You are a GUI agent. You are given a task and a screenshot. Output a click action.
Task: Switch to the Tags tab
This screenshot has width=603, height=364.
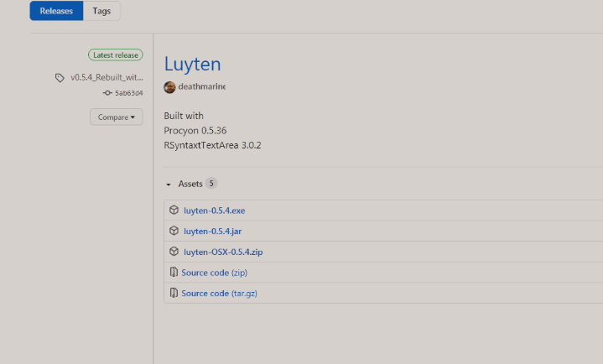coord(101,11)
